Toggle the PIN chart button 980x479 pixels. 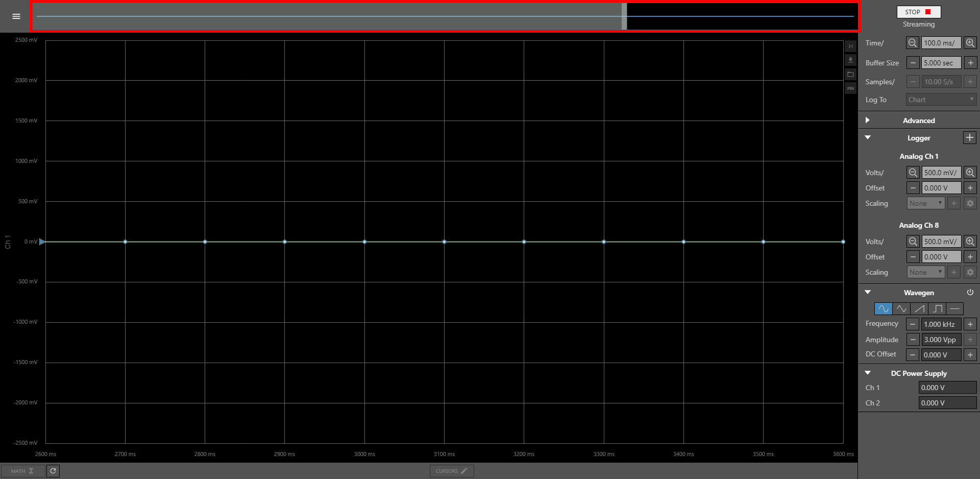pyautogui.click(x=850, y=88)
